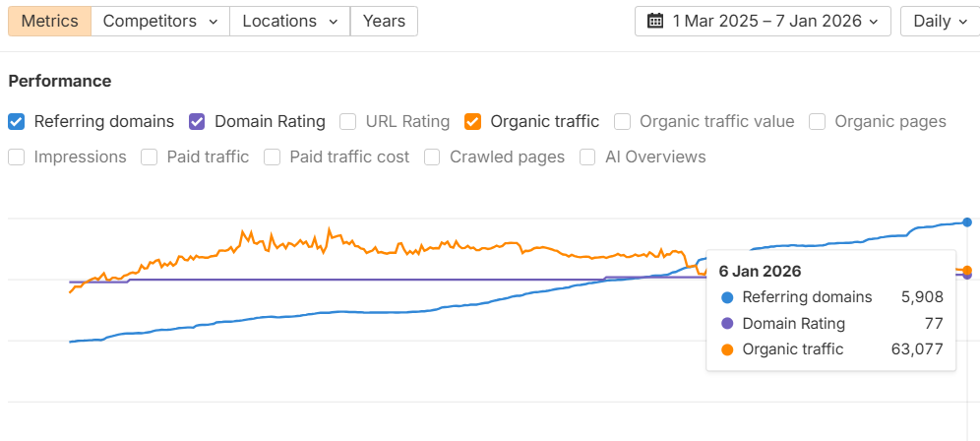Switch to the Metrics tab
Viewport: 980px width, 441px height.
coord(49,21)
